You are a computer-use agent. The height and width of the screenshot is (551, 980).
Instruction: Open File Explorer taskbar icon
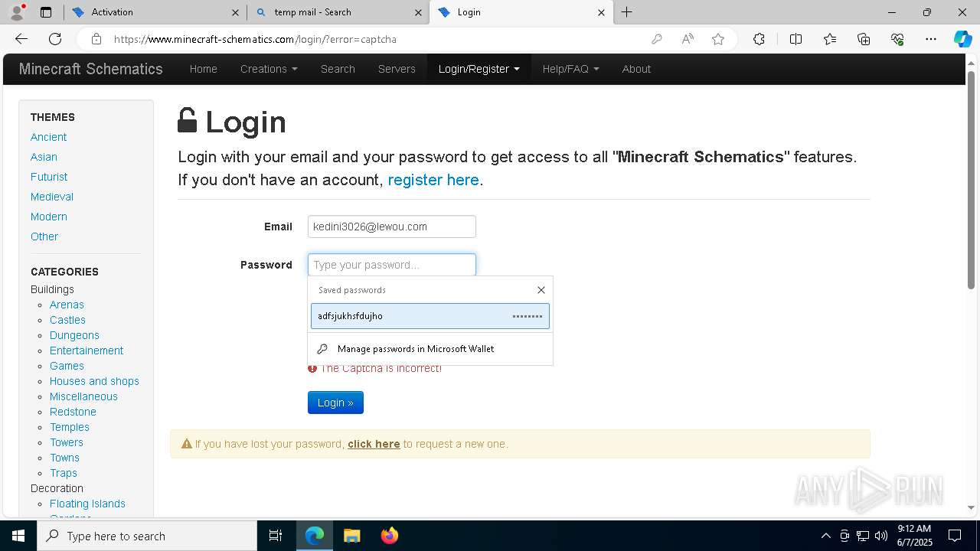click(351, 536)
